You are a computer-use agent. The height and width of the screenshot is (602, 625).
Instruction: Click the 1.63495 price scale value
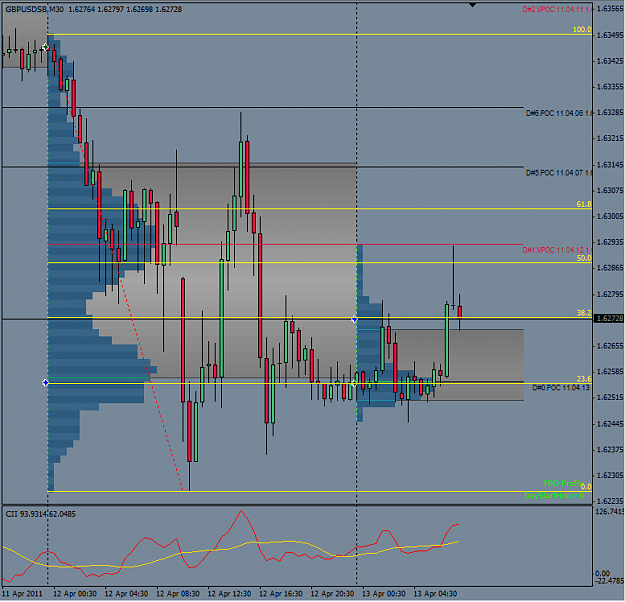click(610, 35)
